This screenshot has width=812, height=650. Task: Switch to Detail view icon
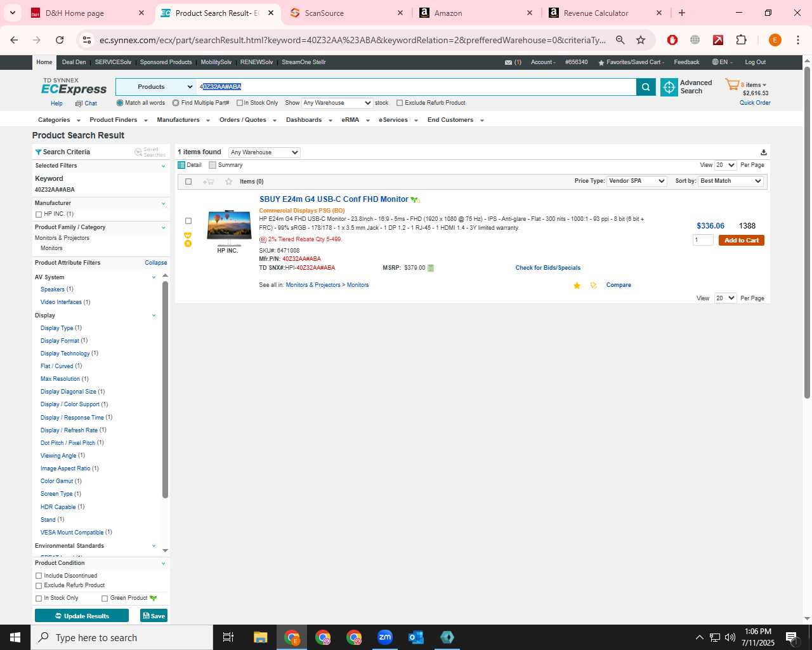coord(181,165)
